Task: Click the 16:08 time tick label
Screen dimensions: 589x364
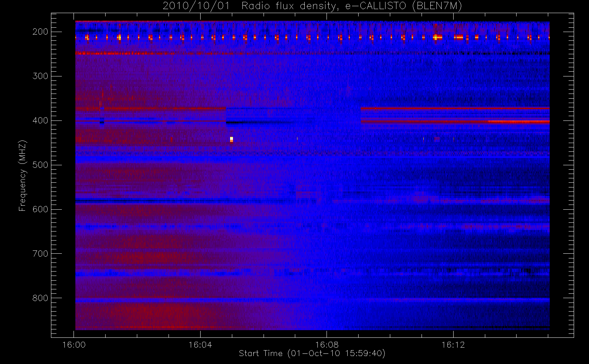Action: click(x=327, y=345)
